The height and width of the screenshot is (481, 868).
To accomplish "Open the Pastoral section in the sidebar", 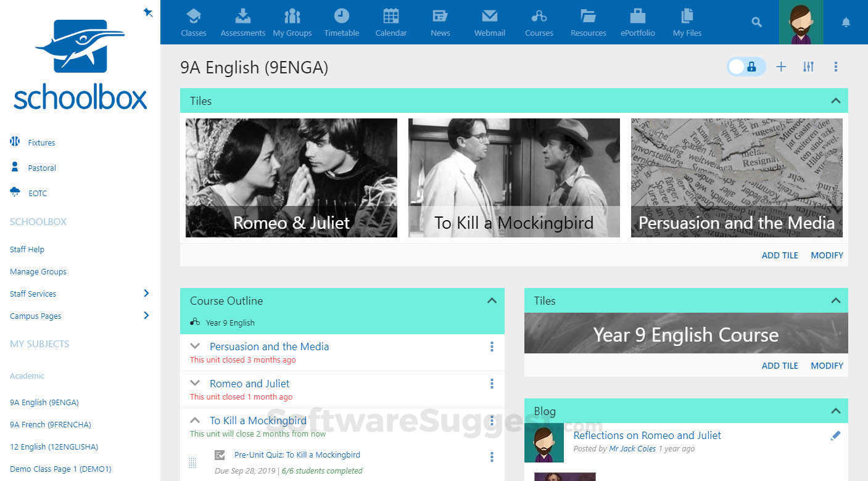I will [41, 167].
